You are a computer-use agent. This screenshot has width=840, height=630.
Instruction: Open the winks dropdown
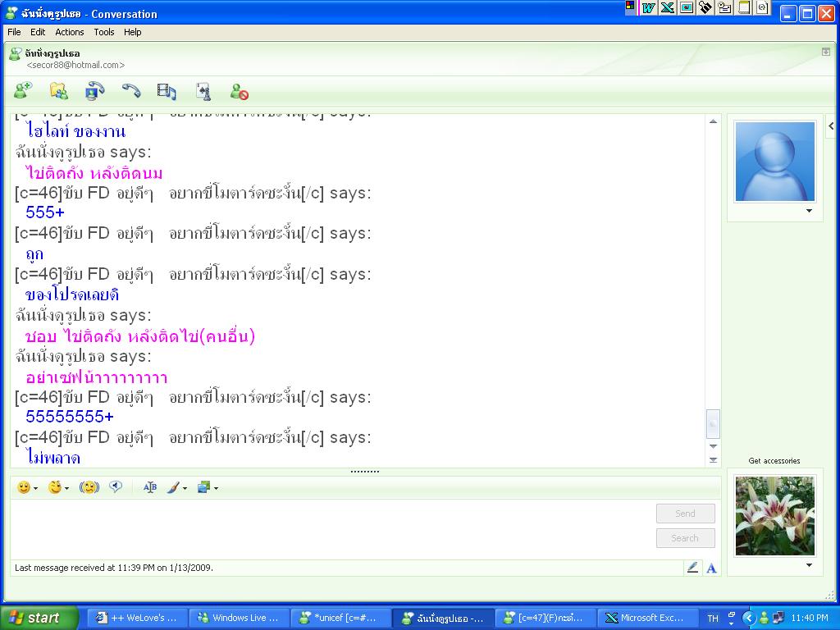click(x=66, y=488)
